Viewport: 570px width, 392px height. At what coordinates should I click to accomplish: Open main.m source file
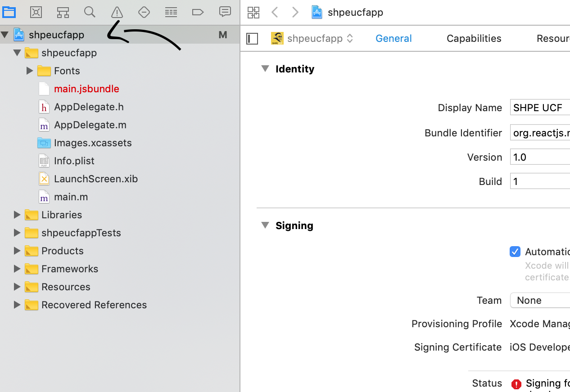[x=71, y=197]
